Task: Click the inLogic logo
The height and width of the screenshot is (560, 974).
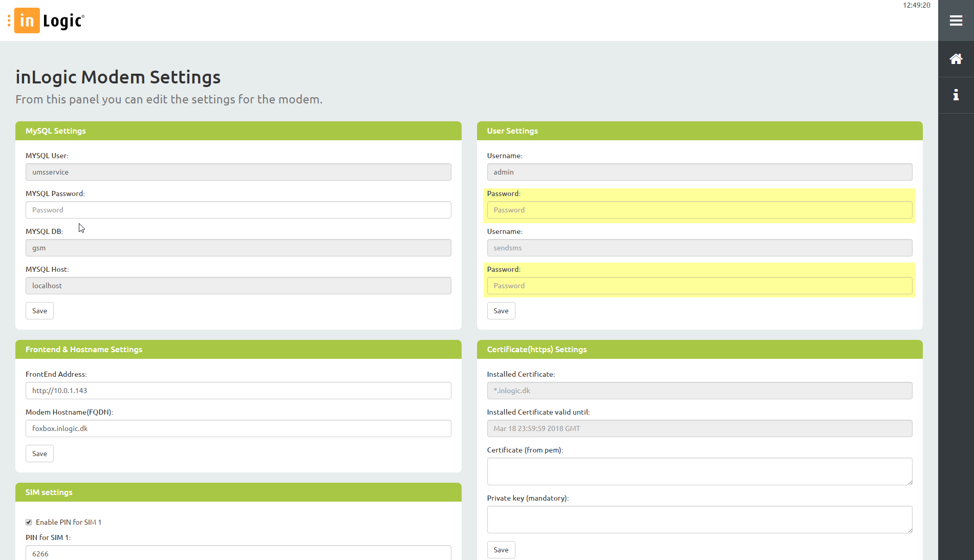Action: pyautogui.click(x=50, y=20)
